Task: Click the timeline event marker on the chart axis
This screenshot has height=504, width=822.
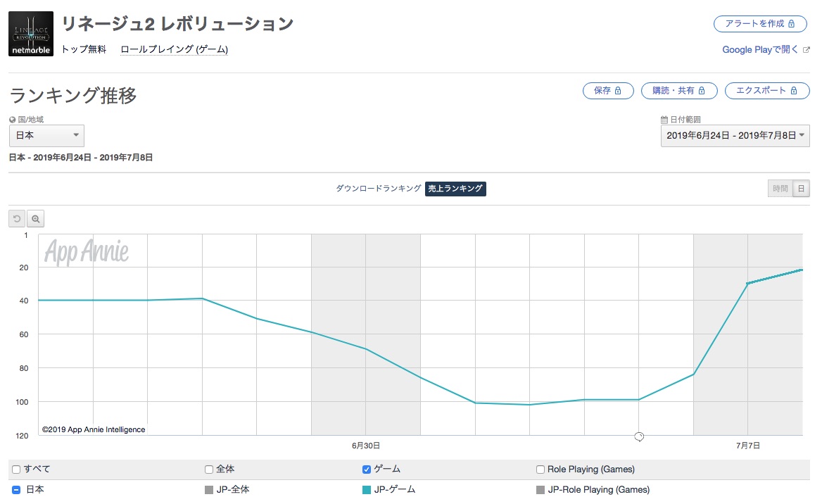Action: (x=639, y=437)
